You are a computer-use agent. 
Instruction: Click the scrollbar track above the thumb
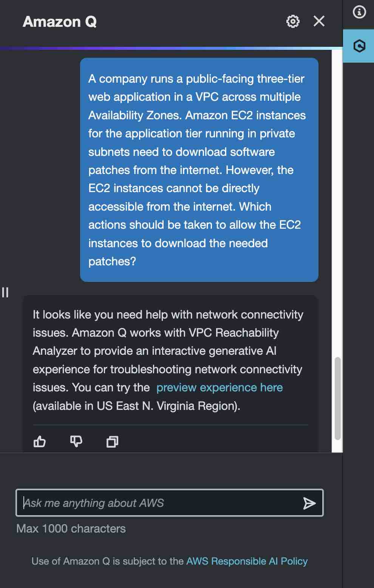click(x=337, y=204)
